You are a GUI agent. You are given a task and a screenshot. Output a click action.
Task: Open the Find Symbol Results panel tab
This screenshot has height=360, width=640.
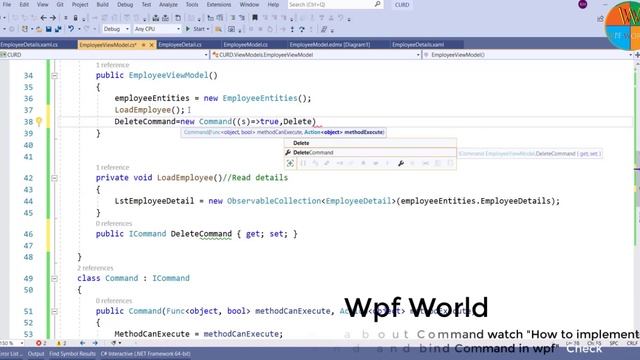point(72,354)
